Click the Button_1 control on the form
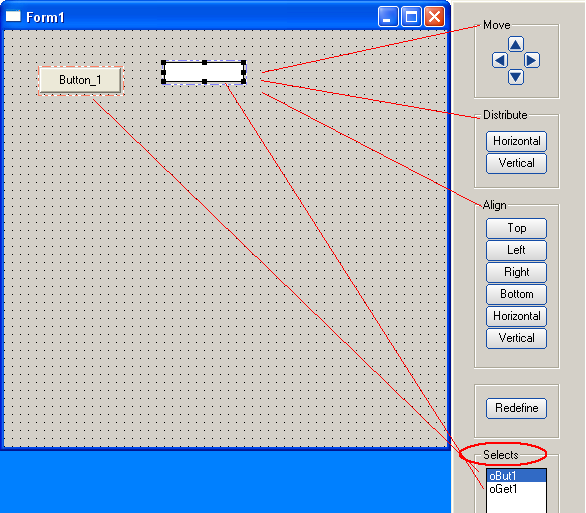 tap(80, 80)
